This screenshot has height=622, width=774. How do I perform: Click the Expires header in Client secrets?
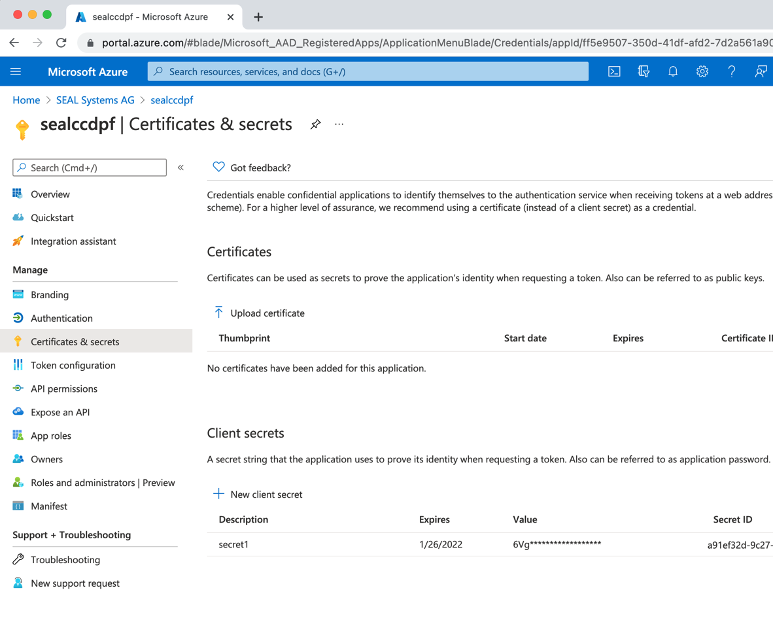(434, 520)
